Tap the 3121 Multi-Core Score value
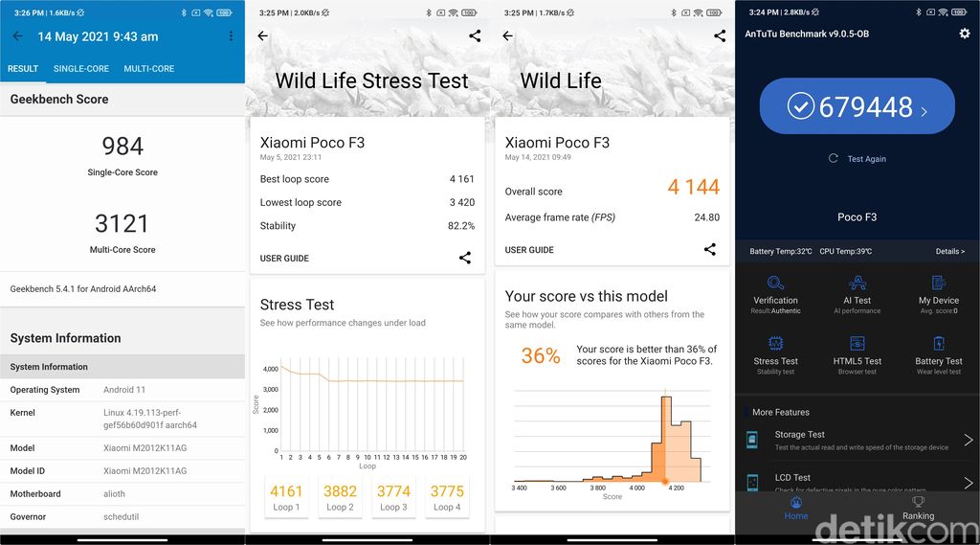 click(122, 223)
